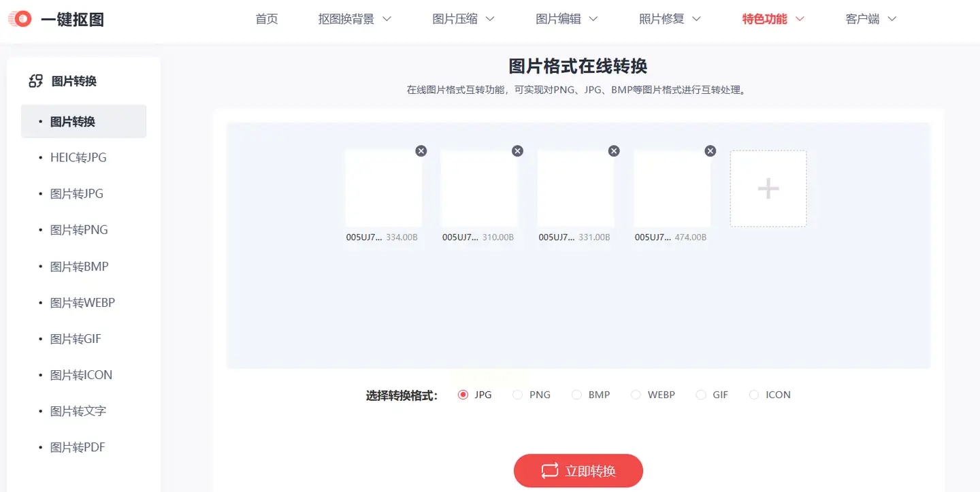Pick the BMP format option
The height and width of the screenshot is (492, 980).
(576, 395)
